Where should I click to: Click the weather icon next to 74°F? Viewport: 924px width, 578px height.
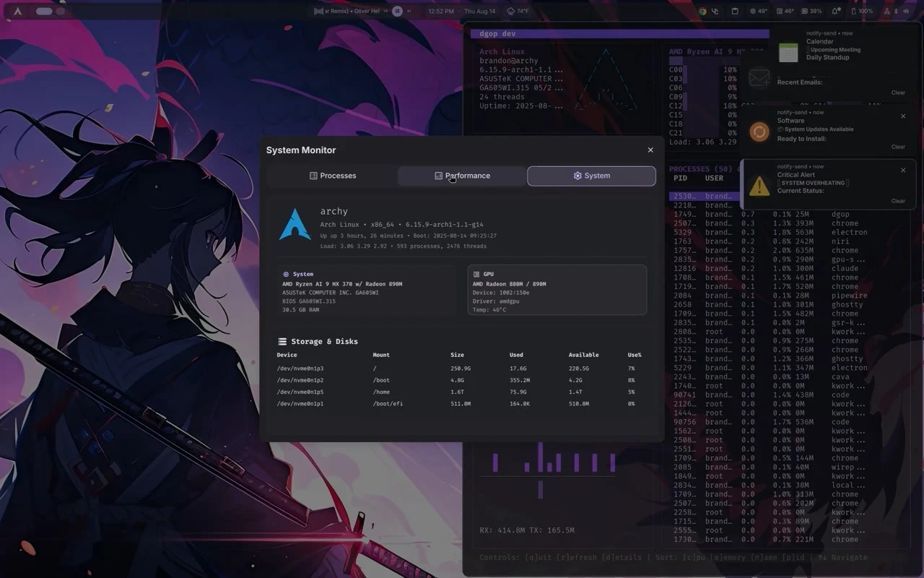(x=510, y=11)
